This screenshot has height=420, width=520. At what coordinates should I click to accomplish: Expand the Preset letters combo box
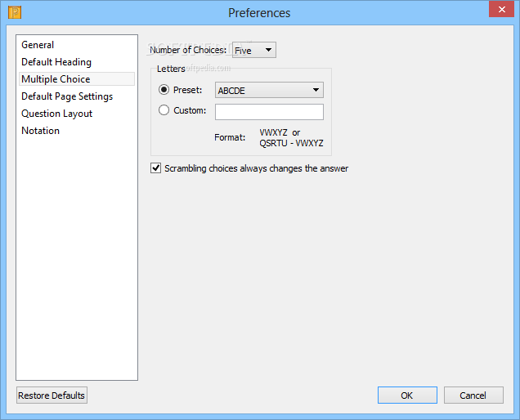pyautogui.click(x=269, y=90)
